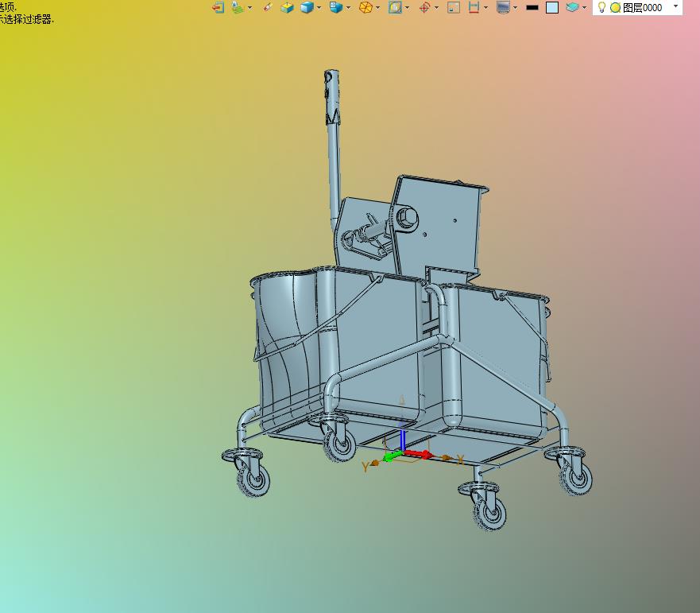
Task: Expand dropdown beside dimension measure icon
Action: [485, 8]
